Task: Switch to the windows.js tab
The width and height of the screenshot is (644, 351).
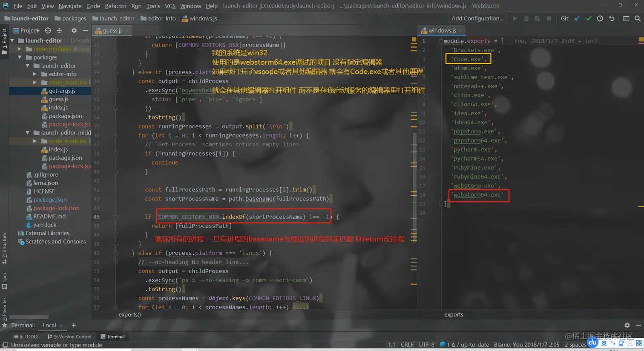Action: (x=442, y=31)
